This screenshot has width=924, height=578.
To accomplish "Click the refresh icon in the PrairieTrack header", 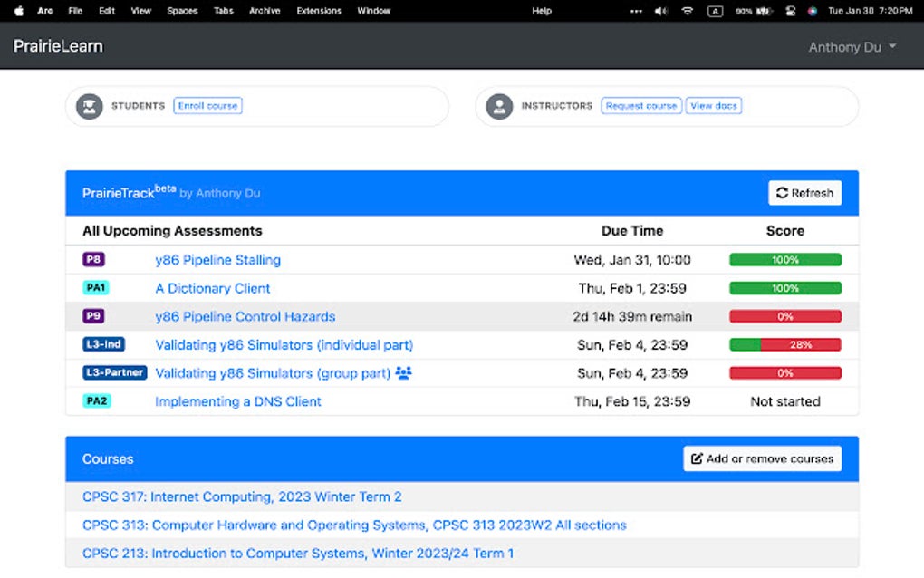I will pos(781,192).
